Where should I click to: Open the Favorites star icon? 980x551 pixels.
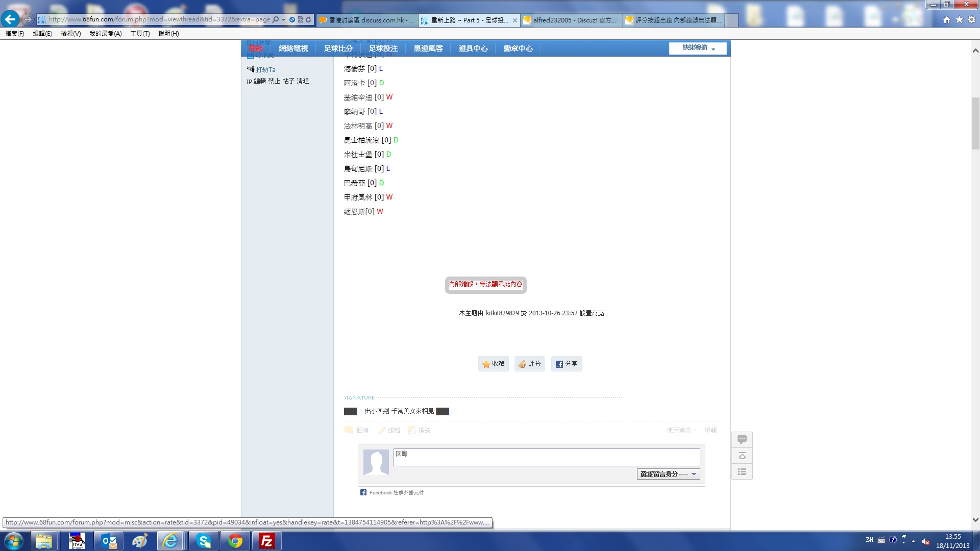pyautogui.click(x=959, y=20)
